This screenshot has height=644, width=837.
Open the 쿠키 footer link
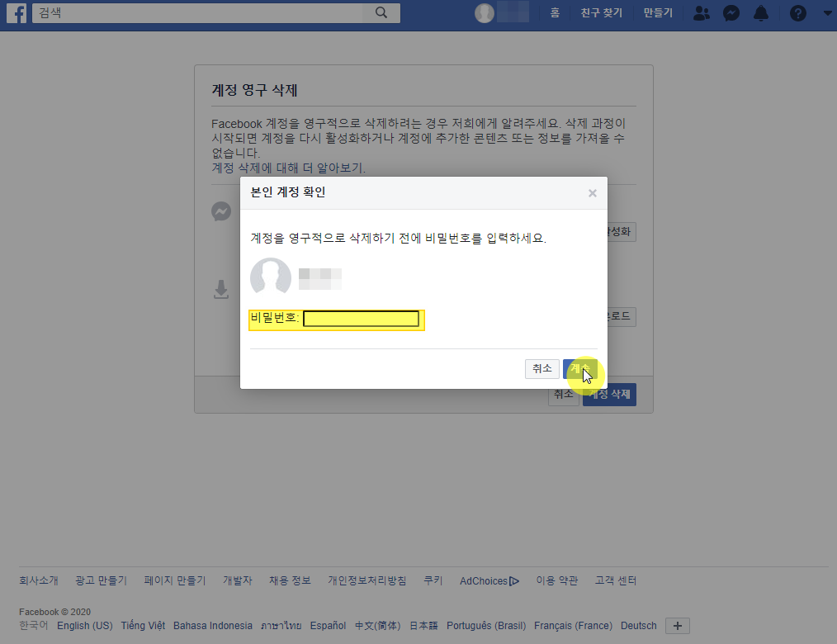coord(433,580)
